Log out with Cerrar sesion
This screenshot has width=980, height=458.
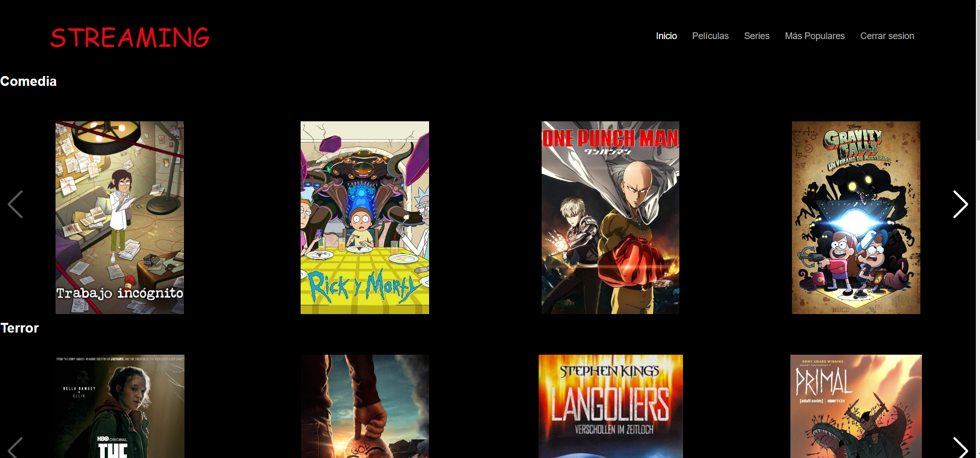pyautogui.click(x=887, y=36)
